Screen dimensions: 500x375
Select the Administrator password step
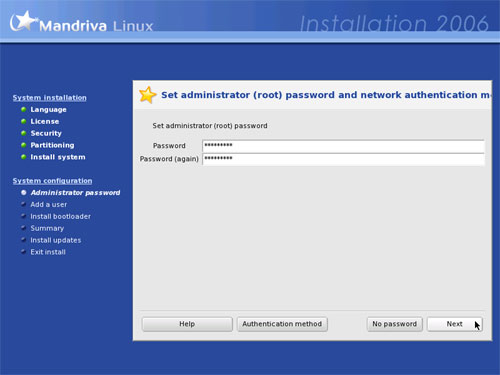[75, 193]
